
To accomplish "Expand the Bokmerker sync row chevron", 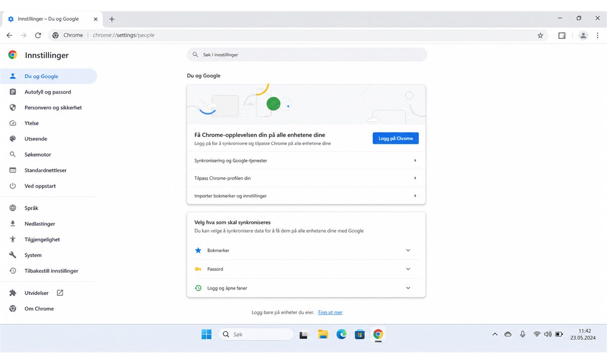I will click(x=408, y=250).
